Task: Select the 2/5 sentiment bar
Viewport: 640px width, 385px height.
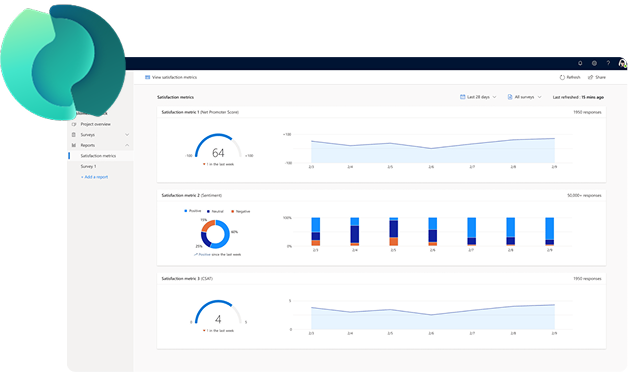Action: (x=393, y=231)
